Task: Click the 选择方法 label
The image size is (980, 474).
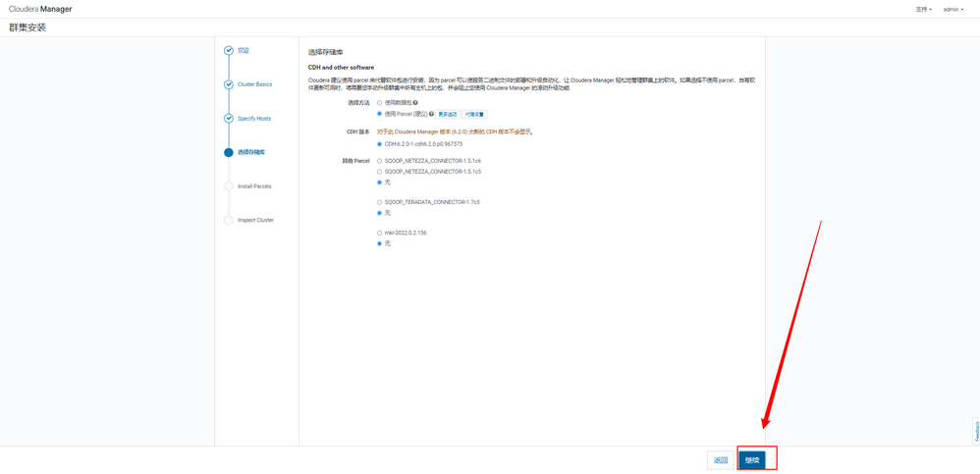Action: click(x=358, y=102)
